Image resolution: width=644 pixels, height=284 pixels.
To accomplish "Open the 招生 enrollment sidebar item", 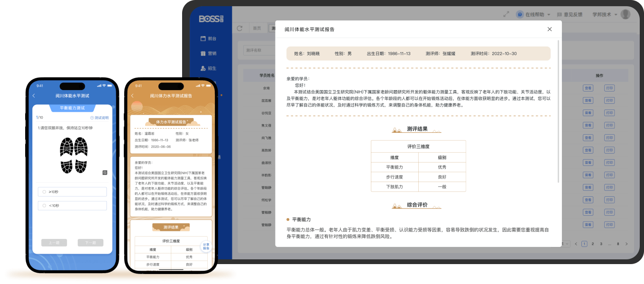I will 208,68.
